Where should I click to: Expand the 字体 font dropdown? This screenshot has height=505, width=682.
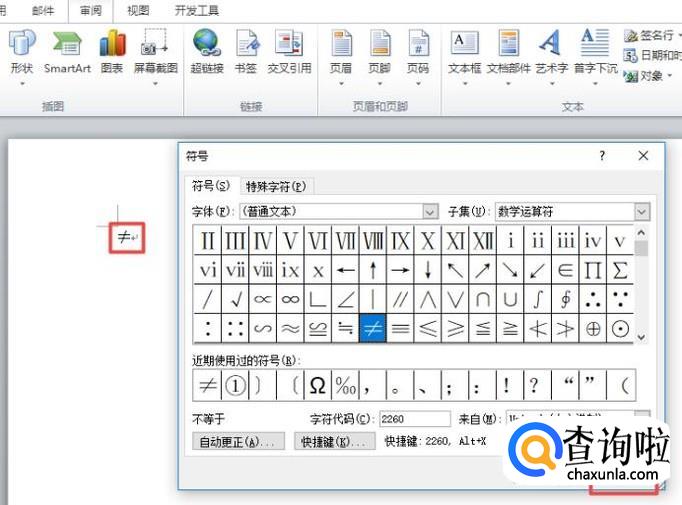pyautogui.click(x=430, y=212)
